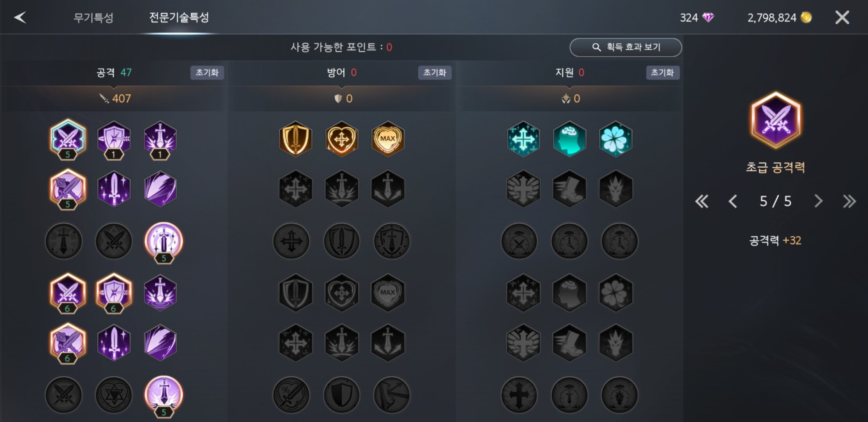Tap diamond gem currency icon

[x=708, y=17]
